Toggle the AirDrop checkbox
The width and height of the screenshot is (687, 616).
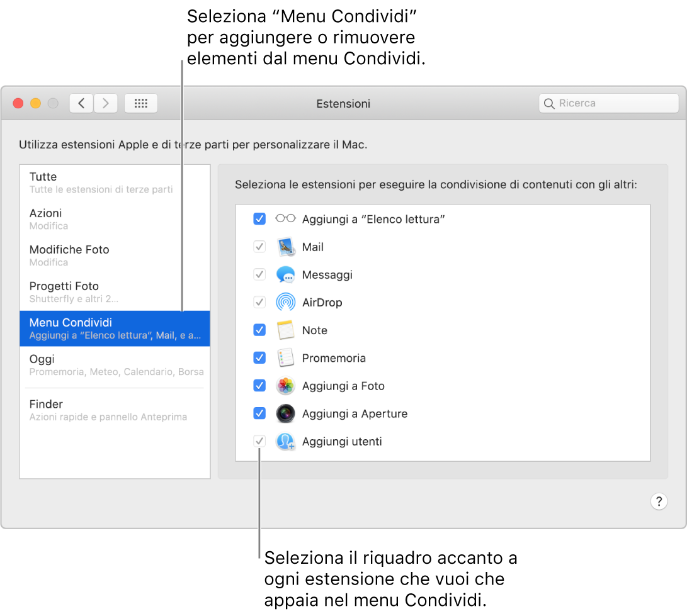259,302
